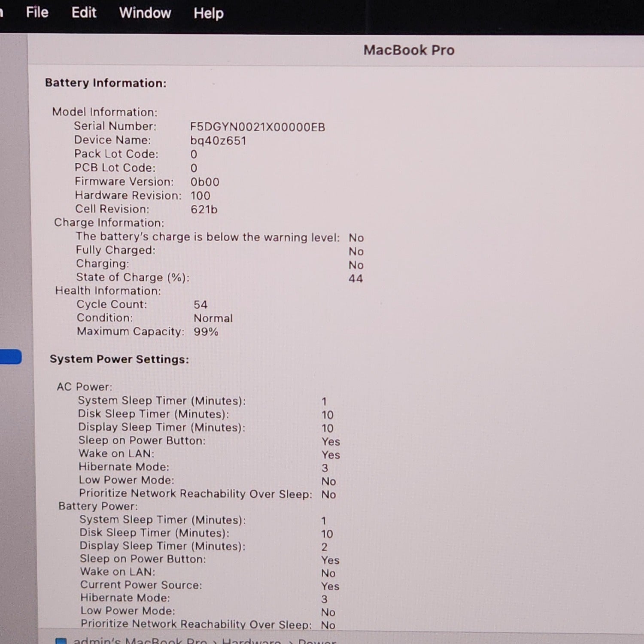
Task: Click the Battery Information heading
Action: click(x=106, y=83)
